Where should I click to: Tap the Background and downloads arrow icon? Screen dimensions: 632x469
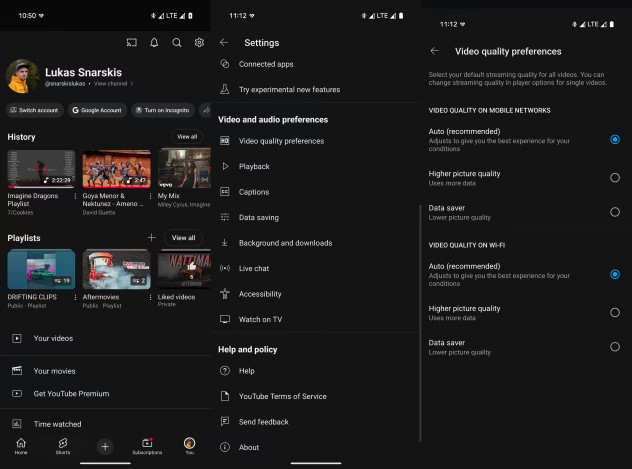coord(225,243)
